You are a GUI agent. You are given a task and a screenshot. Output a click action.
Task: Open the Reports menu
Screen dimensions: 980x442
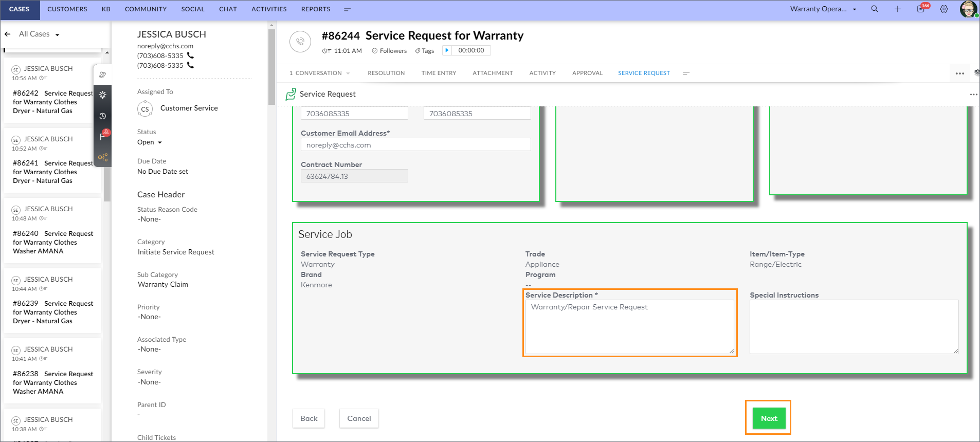pyautogui.click(x=316, y=9)
